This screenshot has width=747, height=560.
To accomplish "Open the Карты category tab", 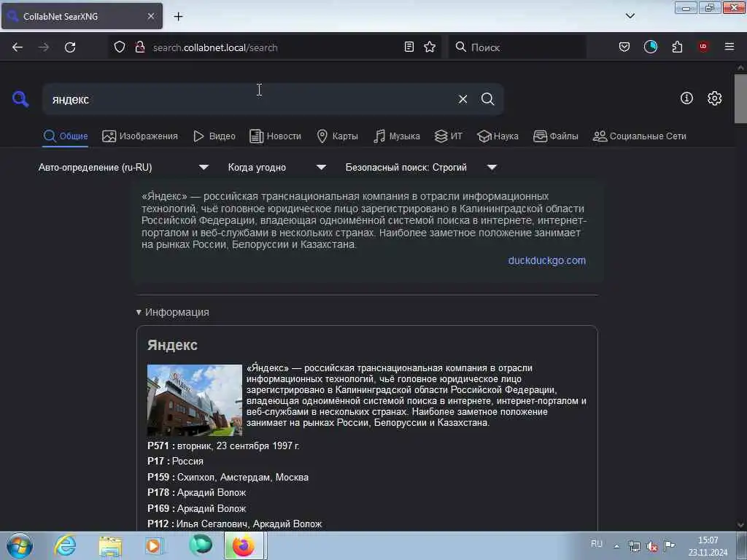I will pyautogui.click(x=337, y=136).
